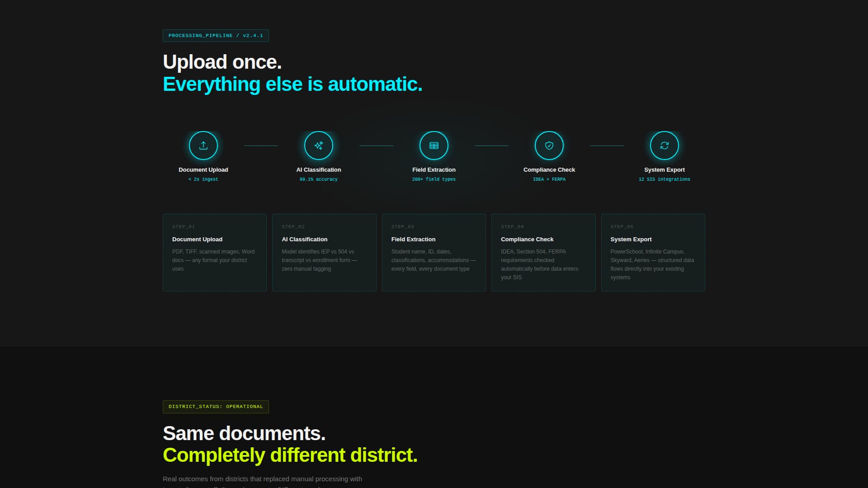Click the "Student name, ID, dates" description
This screenshot has height=488, width=868.
pos(434,260)
